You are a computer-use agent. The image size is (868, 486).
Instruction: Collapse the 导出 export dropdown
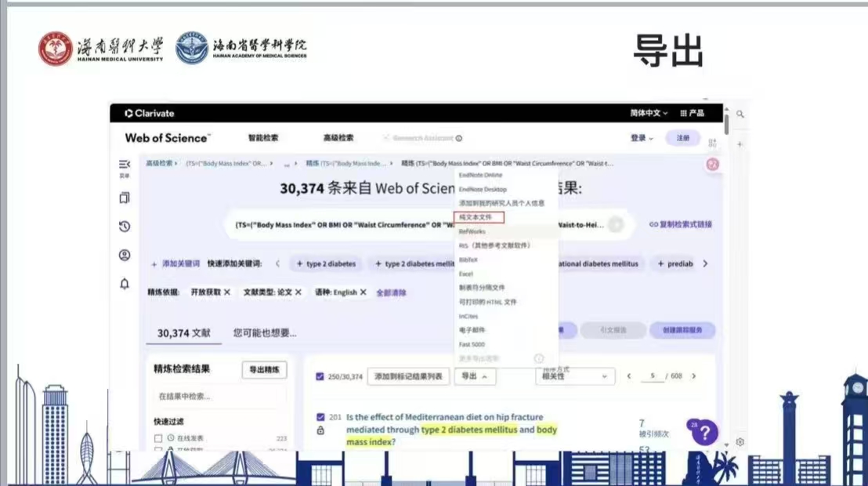(x=474, y=377)
